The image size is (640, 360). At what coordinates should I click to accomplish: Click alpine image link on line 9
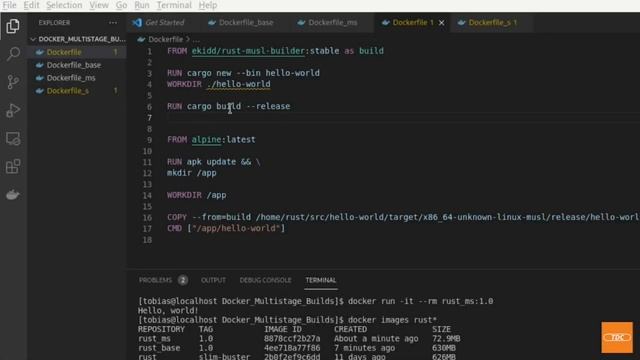(x=206, y=140)
